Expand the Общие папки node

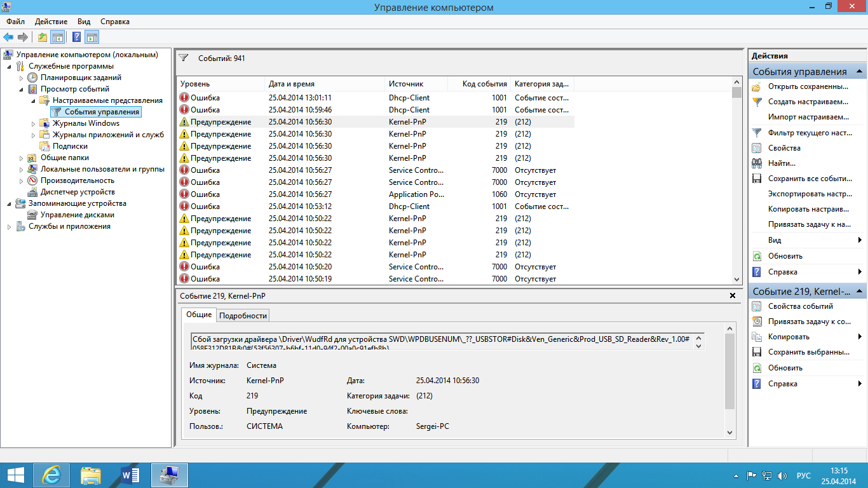click(21, 158)
